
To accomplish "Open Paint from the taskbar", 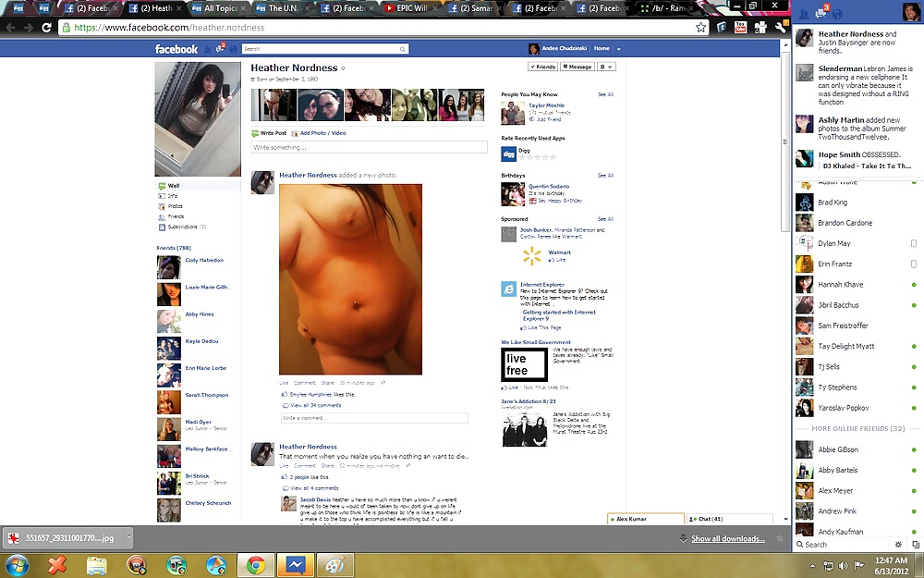I will click(x=334, y=565).
